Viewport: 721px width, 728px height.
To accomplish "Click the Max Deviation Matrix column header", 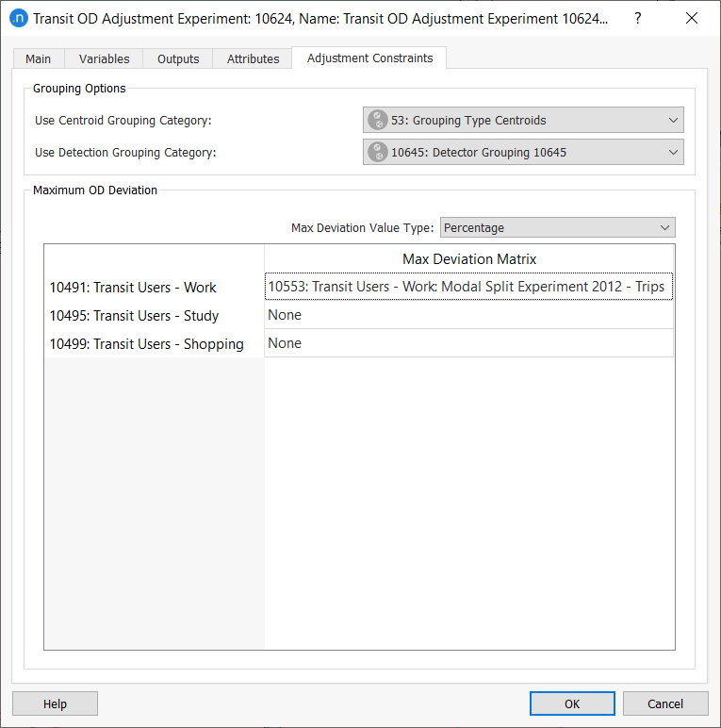I will click(x=468, y=258).
